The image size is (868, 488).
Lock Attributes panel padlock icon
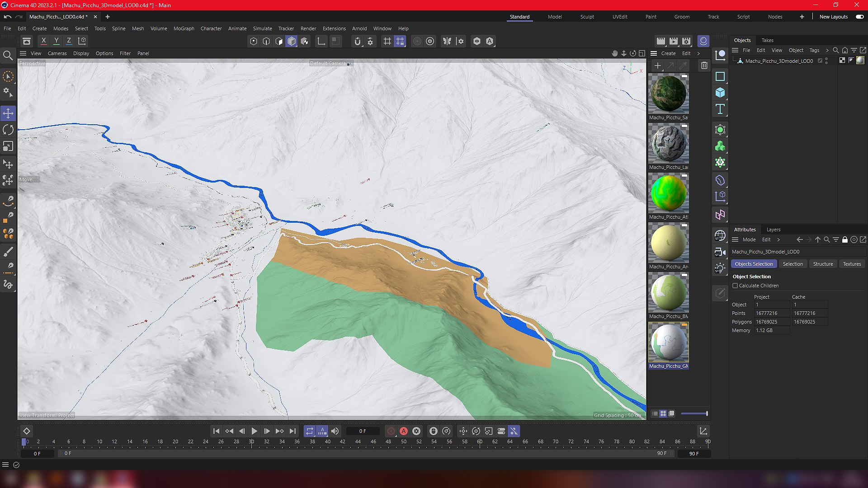coord(844,239)
